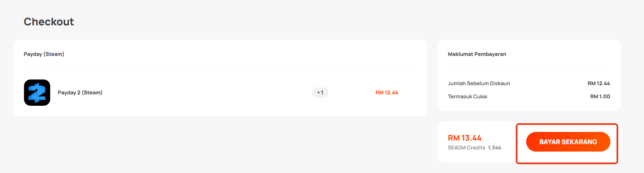Click empty space right of item price
This screenshot has width=644, height=173.
412,93
